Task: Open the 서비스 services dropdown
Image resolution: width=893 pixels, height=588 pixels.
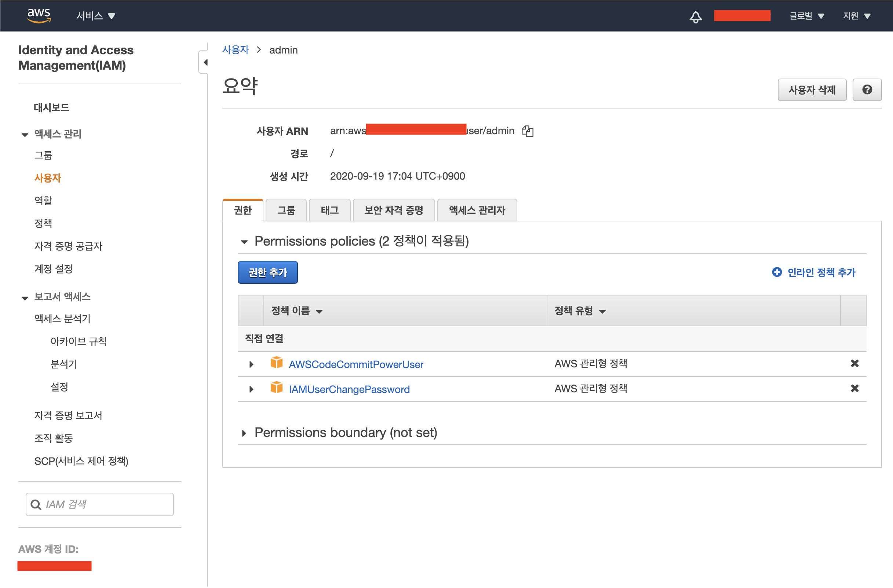Action: [95, 16]
